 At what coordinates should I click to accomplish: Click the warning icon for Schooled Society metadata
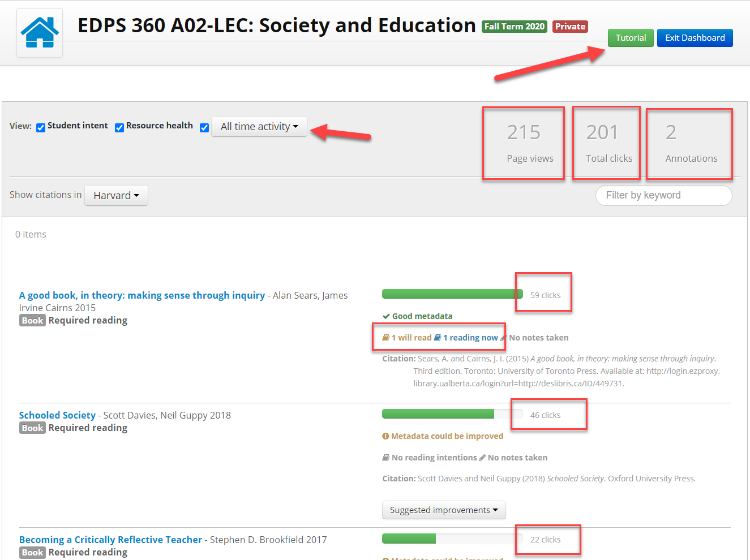[x=385, y=436]
